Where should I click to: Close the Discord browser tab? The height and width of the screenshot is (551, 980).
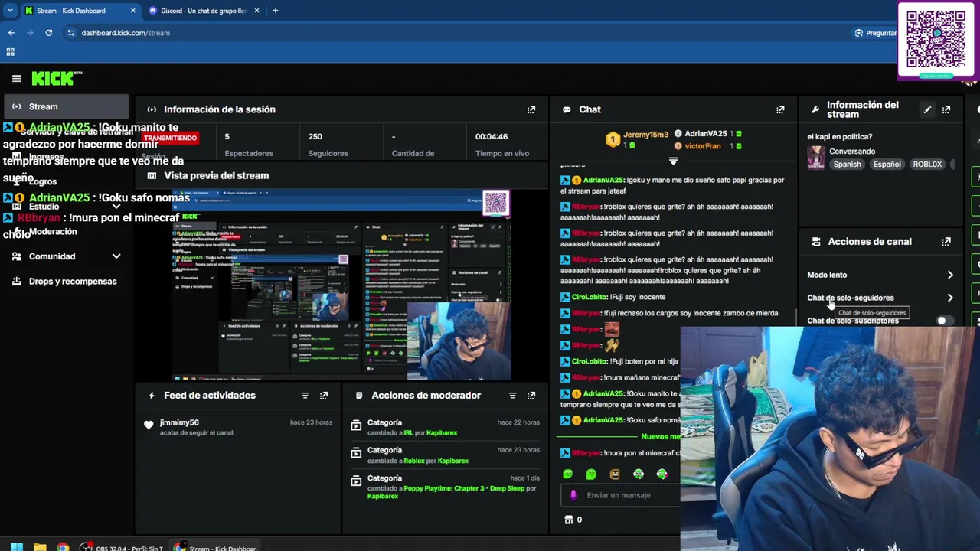point(256,11)
